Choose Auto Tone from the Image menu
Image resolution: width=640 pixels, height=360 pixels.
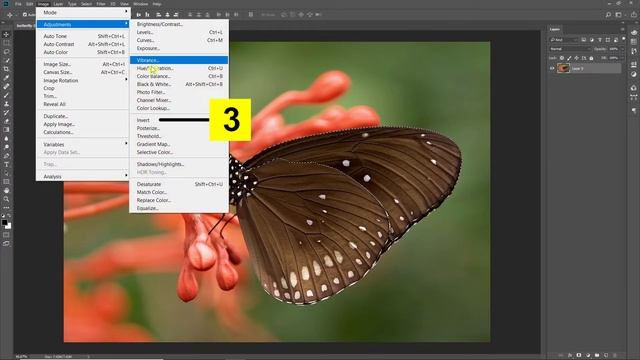[x=83, y=36]
